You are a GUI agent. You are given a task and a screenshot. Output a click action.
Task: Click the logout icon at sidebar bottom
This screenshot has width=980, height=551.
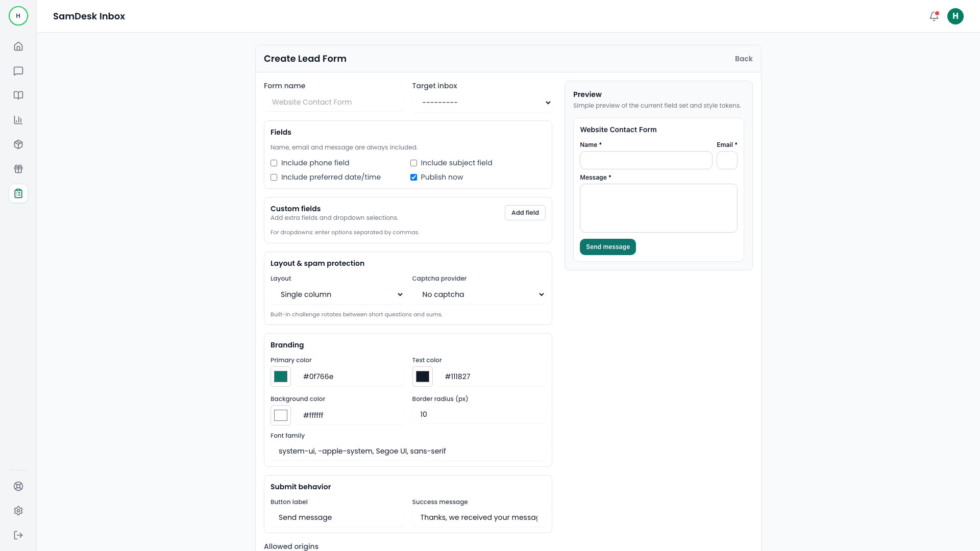pos(18,535)
